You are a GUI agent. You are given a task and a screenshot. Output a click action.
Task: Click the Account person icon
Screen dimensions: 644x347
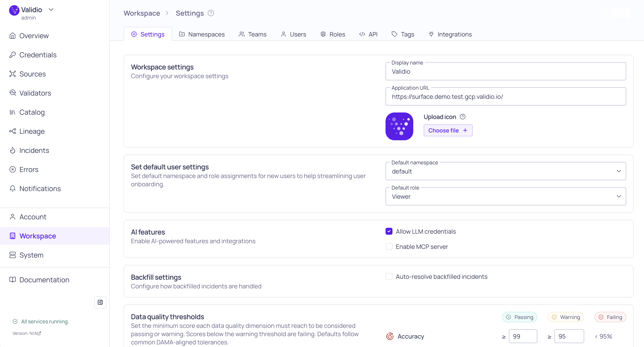13,217
